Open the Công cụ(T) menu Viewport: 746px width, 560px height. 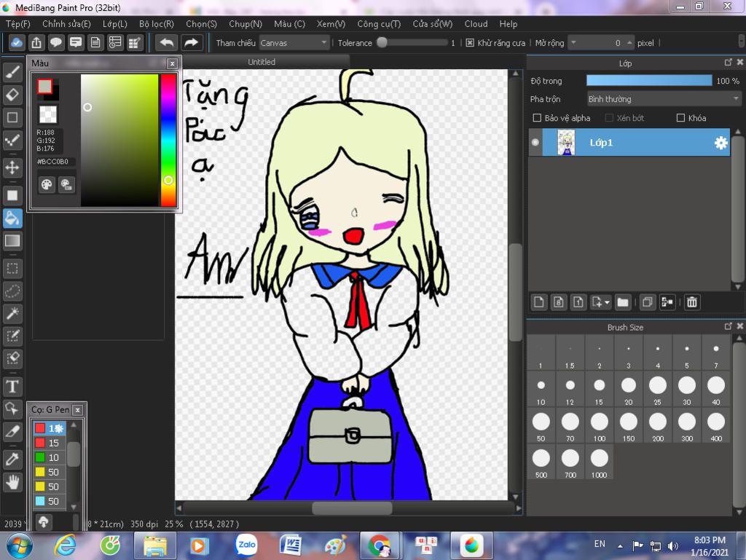click(x=379, y=24)
